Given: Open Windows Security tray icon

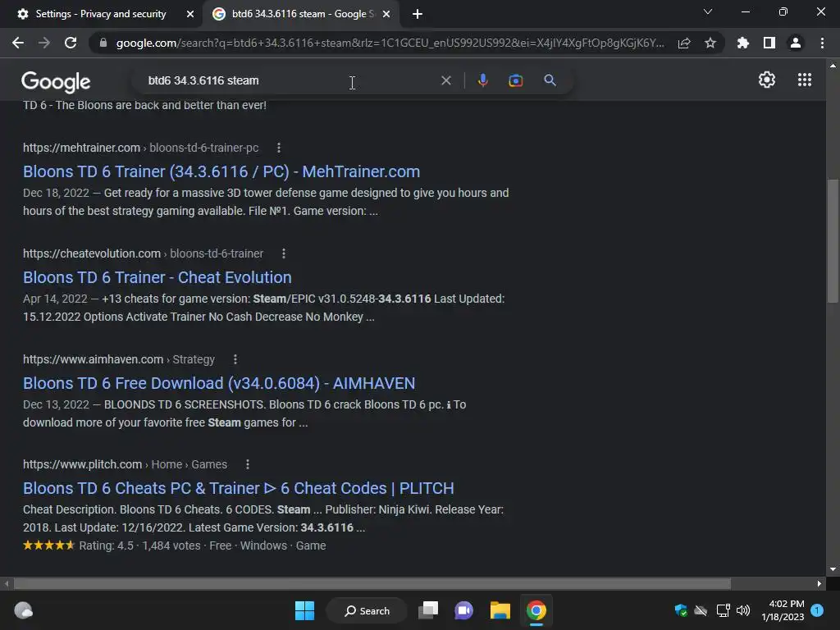Looking at the screenshot, I should point(680,610).
